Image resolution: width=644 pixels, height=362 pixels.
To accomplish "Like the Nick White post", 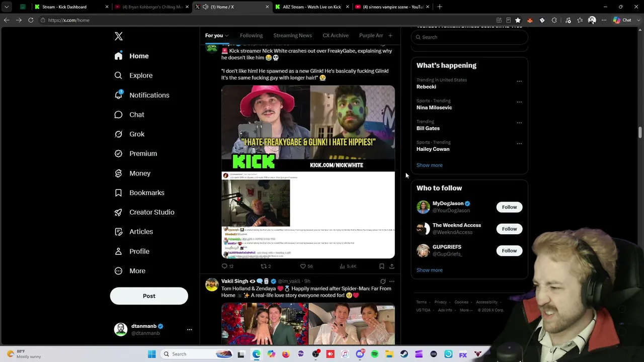I will [x=306, y=266].
